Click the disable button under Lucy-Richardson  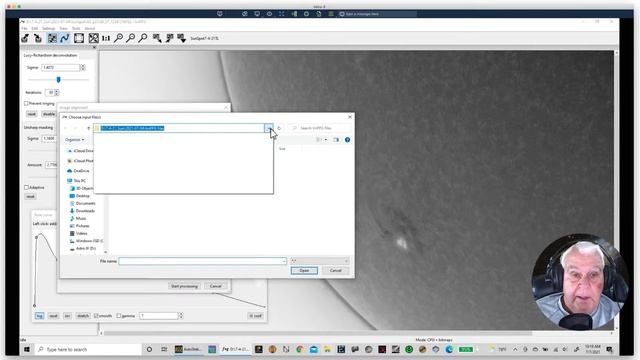(x=49, y=114)
